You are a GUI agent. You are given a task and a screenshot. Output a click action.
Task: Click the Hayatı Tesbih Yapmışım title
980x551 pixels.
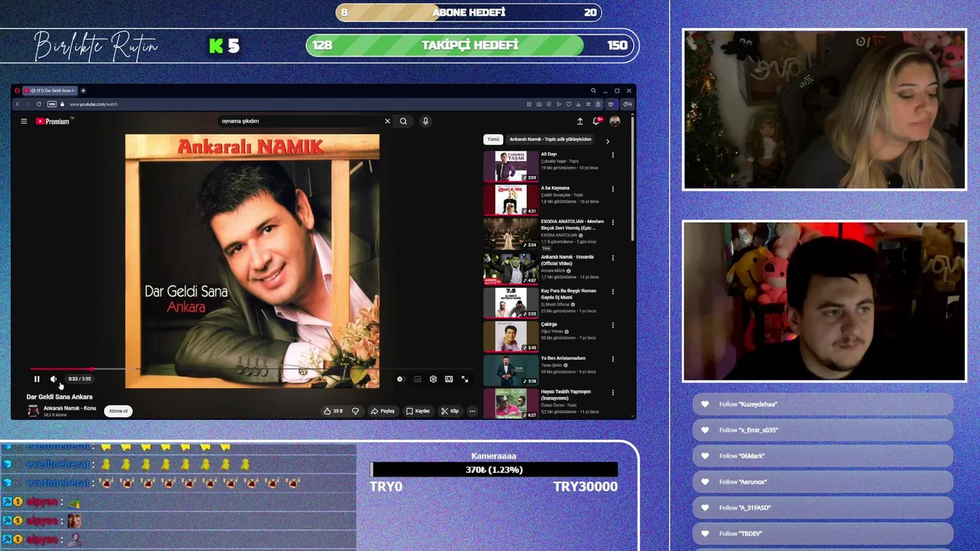point(566,394)
